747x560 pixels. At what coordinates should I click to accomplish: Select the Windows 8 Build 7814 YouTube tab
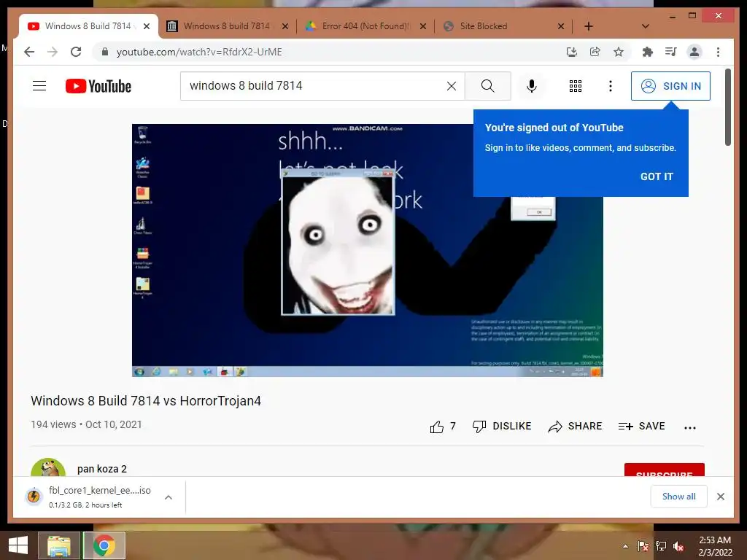(88, 26)
